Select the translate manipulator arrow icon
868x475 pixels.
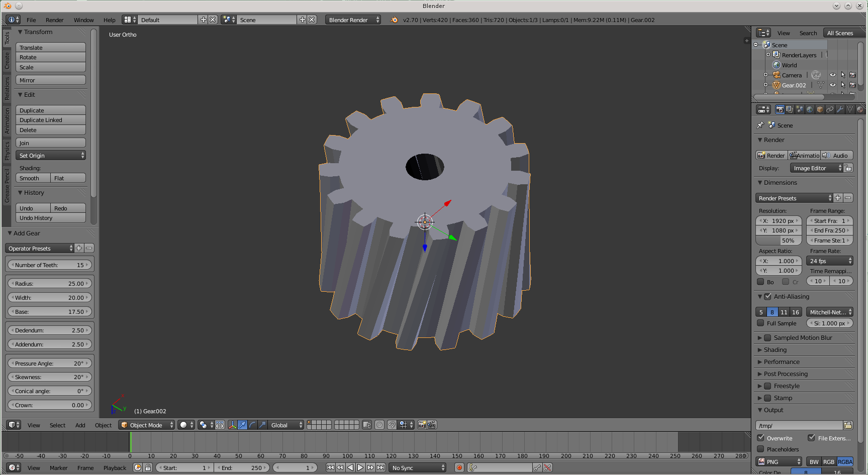click(x=242, y=425)
